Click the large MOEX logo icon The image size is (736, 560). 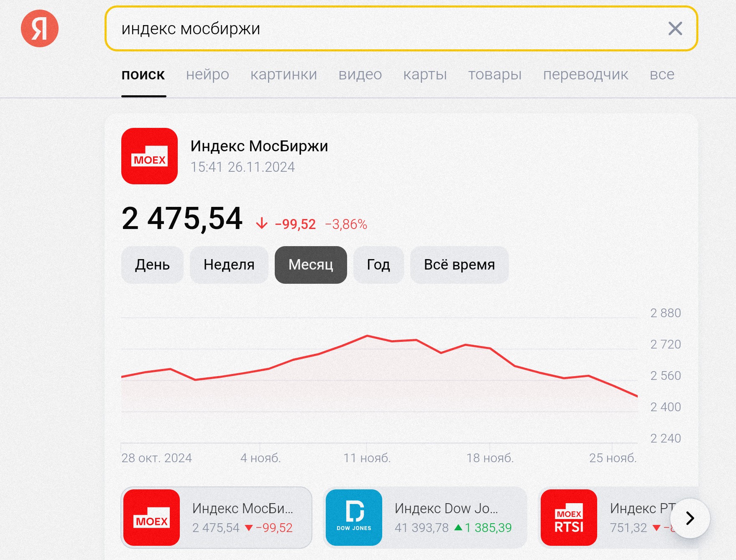pyautogui.click(x=149, y=156)
